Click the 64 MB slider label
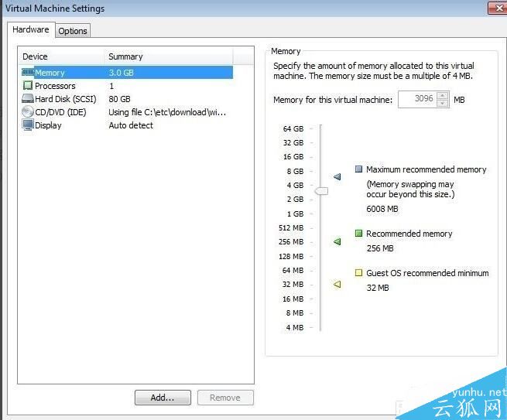Image resolution: width=507 pixels, height=420 pixels. (293, 270)
